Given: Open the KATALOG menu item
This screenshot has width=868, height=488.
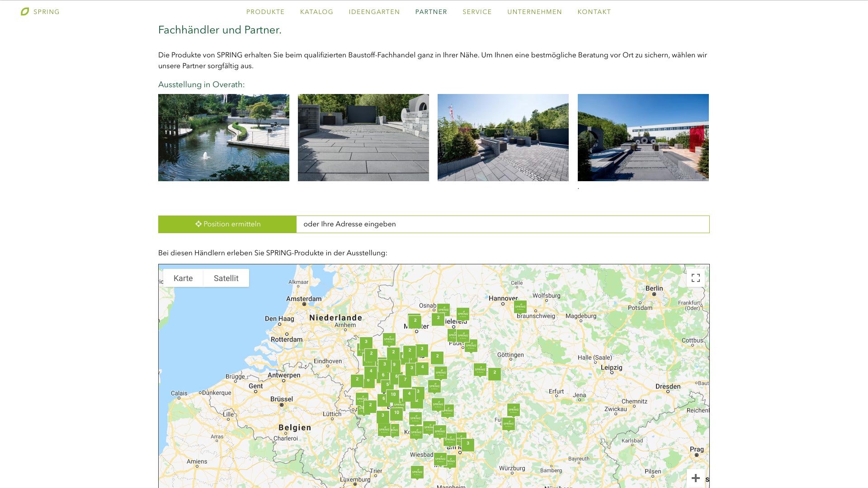Looking at the screenshot, I should click(316, 12).
